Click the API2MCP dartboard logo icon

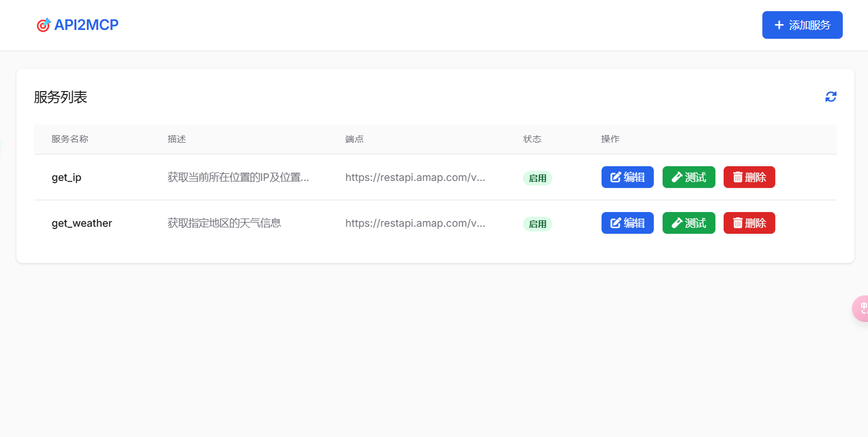coord(43,25)
